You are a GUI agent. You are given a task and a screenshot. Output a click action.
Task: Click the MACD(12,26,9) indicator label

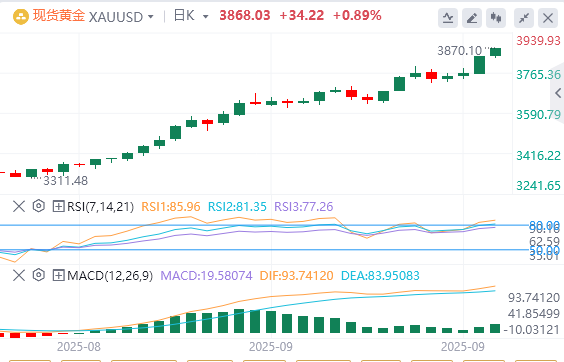coord(110,276)
